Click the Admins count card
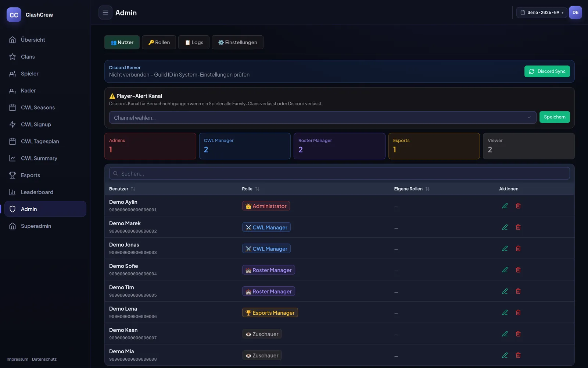Viewport: 588px width, 368px height. click(150, 146)
